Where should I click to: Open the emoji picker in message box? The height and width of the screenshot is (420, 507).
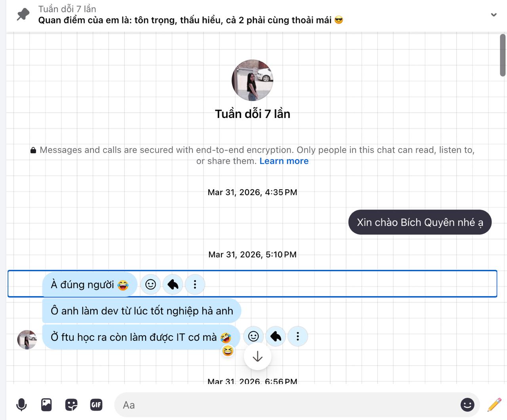pos(467,405)
